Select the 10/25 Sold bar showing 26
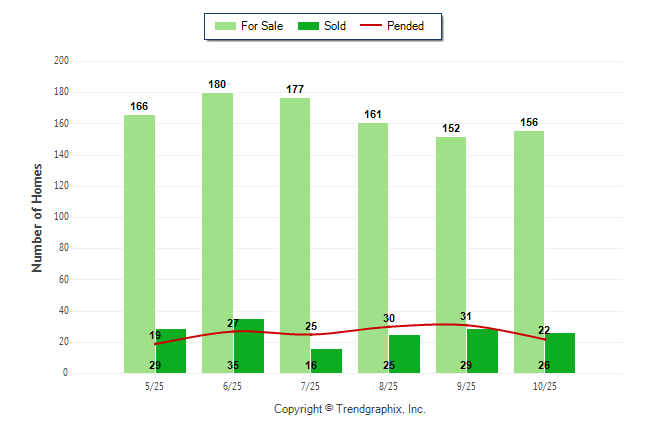The width and height of the screenshot is (646, 434). (560, 352)
